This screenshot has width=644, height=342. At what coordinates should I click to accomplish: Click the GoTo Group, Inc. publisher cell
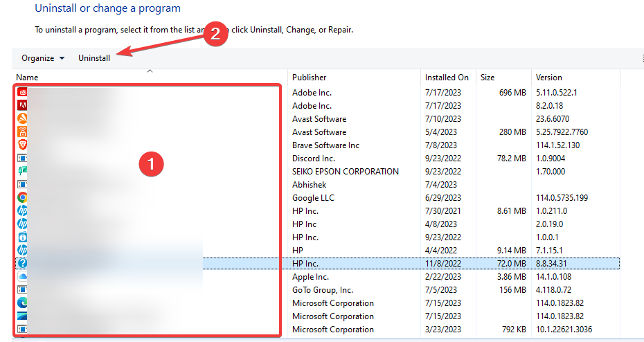coord(323,290)
